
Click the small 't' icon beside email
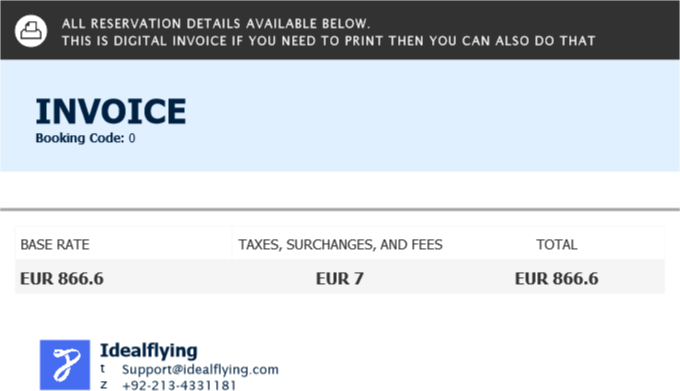(103, 368)
